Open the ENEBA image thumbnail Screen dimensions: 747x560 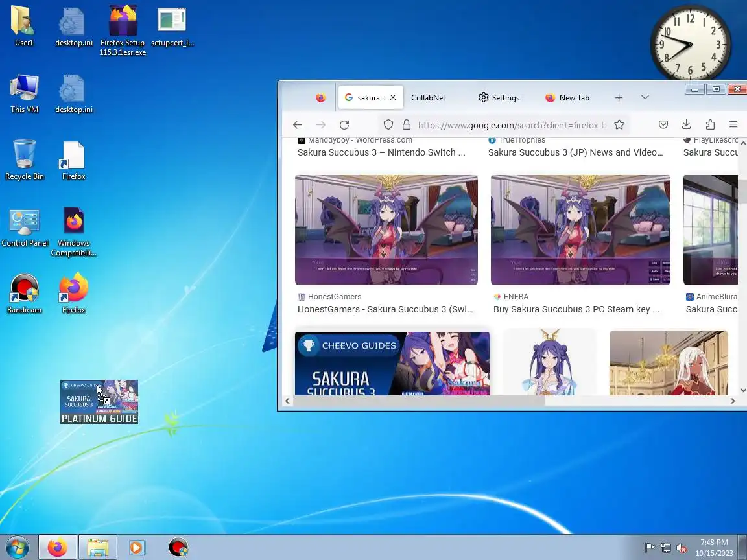[x=581, y=230]
